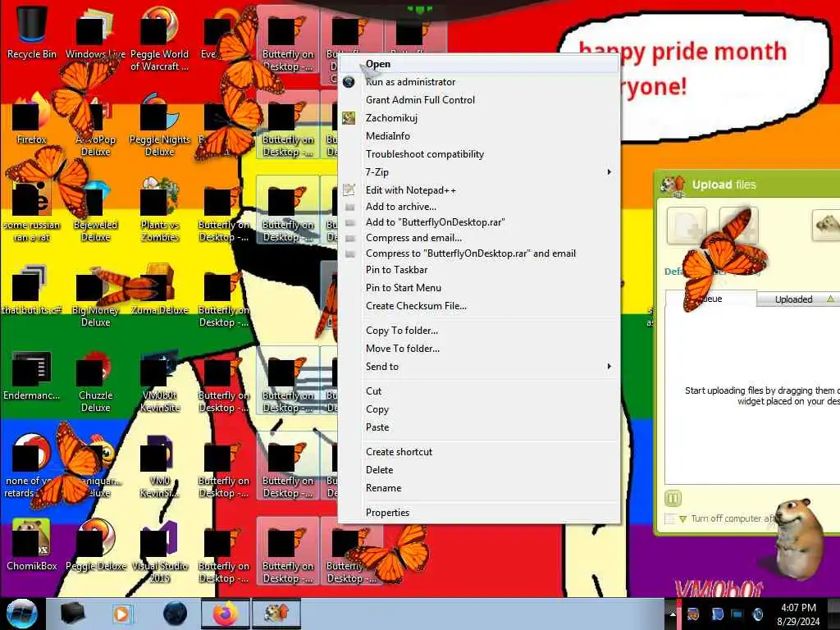The image size is (840, 630).
Task: Expand the arrow beside Turn off computer
Action: click(x=682, y=519)
